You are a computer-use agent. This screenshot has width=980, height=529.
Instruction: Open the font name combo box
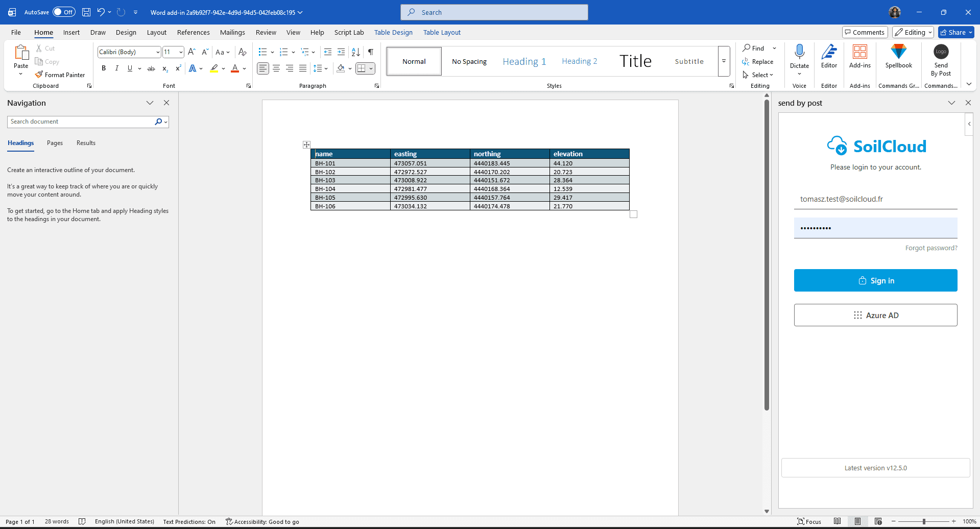point(129,52)
